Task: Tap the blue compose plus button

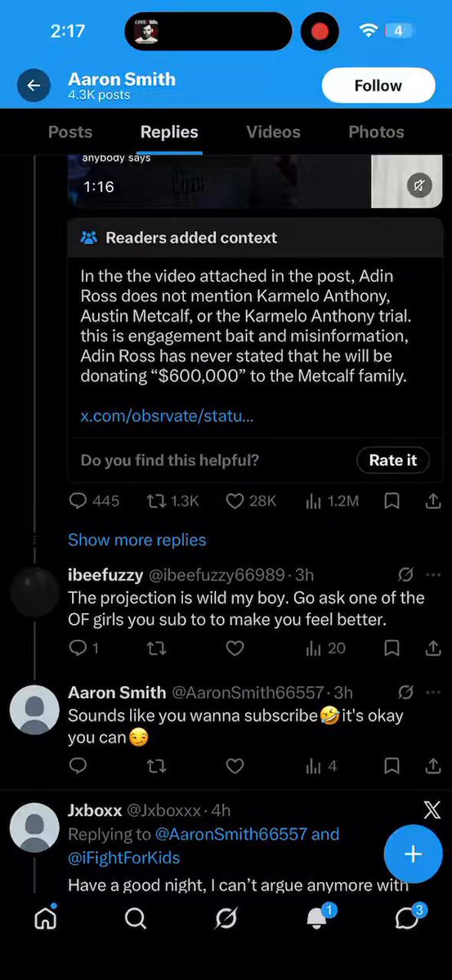Action: (x=413, y=854)
